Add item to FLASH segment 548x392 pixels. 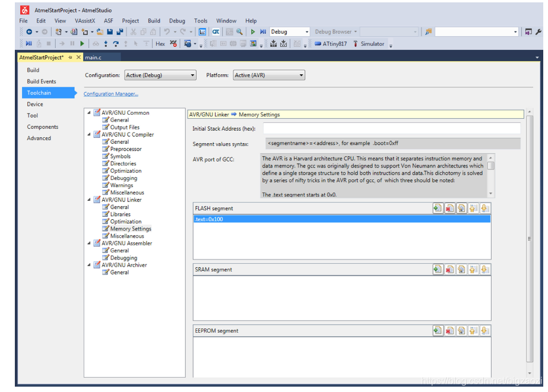[x=438, y=208]
